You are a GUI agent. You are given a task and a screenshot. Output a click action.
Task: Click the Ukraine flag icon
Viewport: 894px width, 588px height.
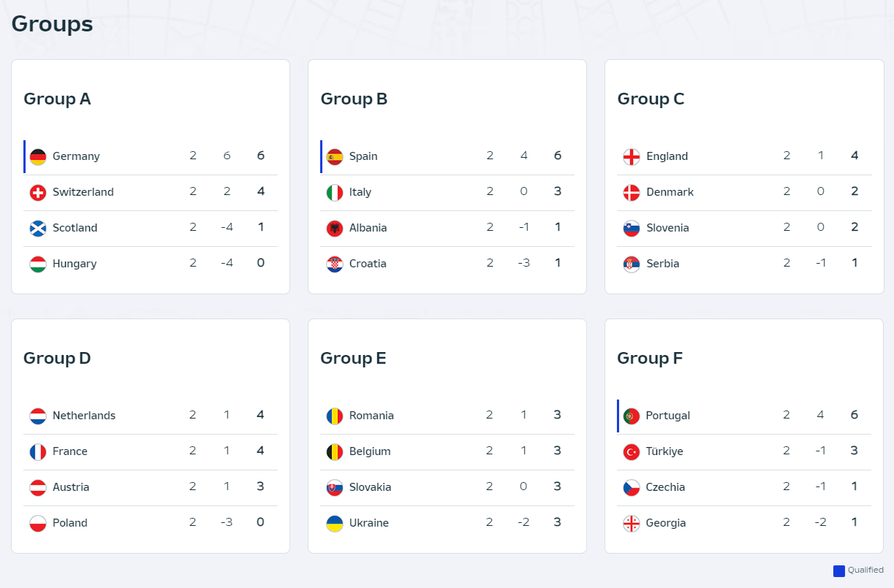coord(335,524)
